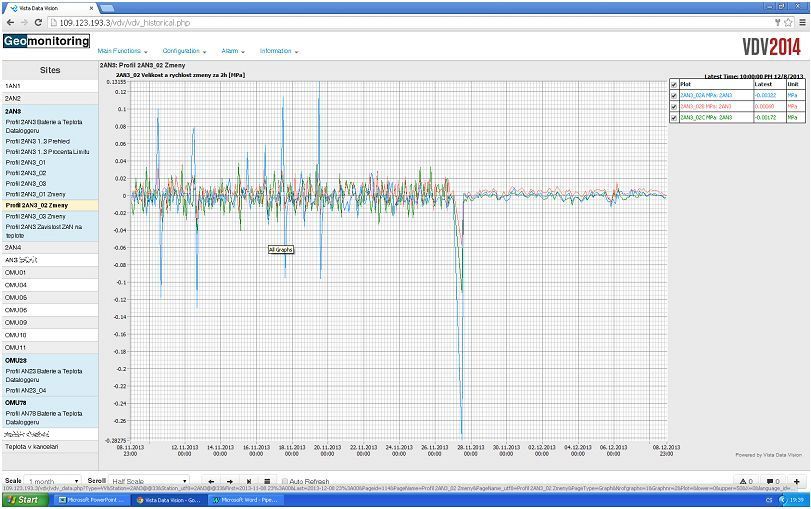
Task: Uncheck the 2AN3_02C MPa plot checkbox
Action: coord(673,118)
